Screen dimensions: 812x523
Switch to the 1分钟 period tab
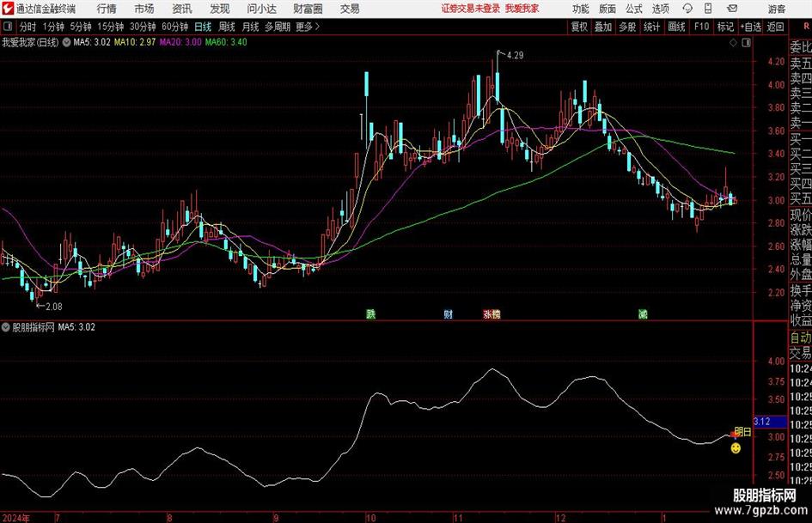click(52, 27)
